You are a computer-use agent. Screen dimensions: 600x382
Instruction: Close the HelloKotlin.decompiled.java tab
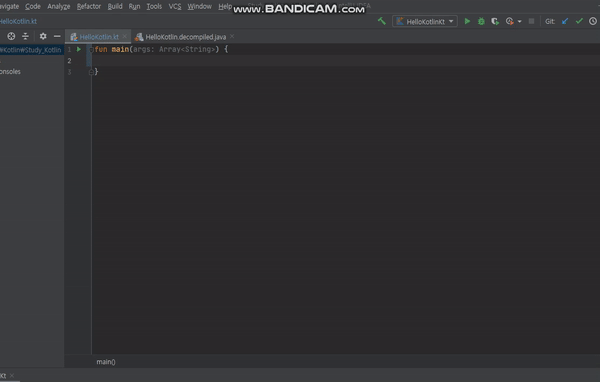pos(232,36)
